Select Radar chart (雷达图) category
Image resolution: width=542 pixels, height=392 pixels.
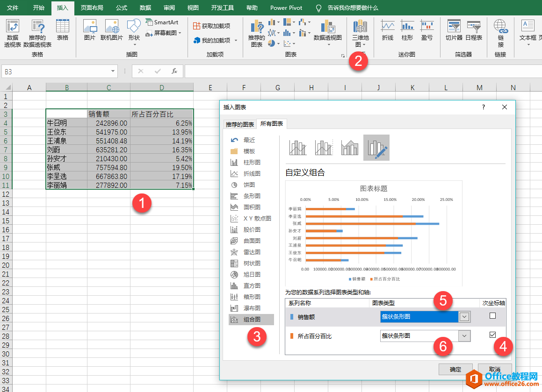(x=251, y=252)
